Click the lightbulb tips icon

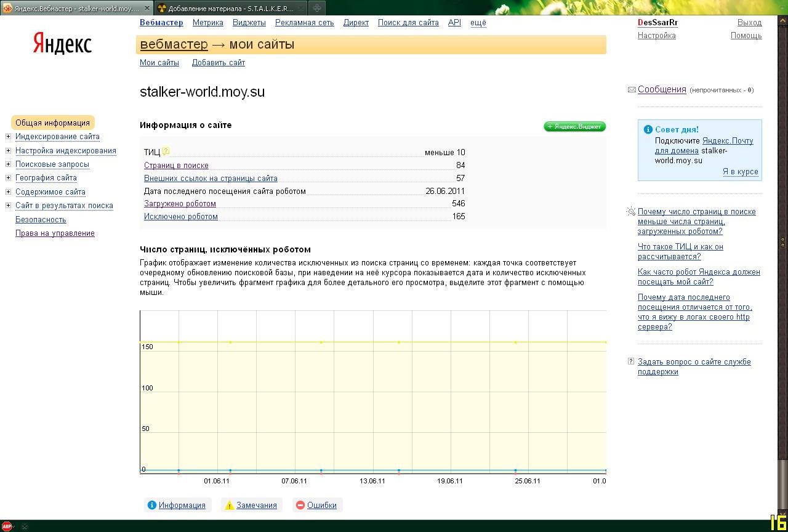631,211
